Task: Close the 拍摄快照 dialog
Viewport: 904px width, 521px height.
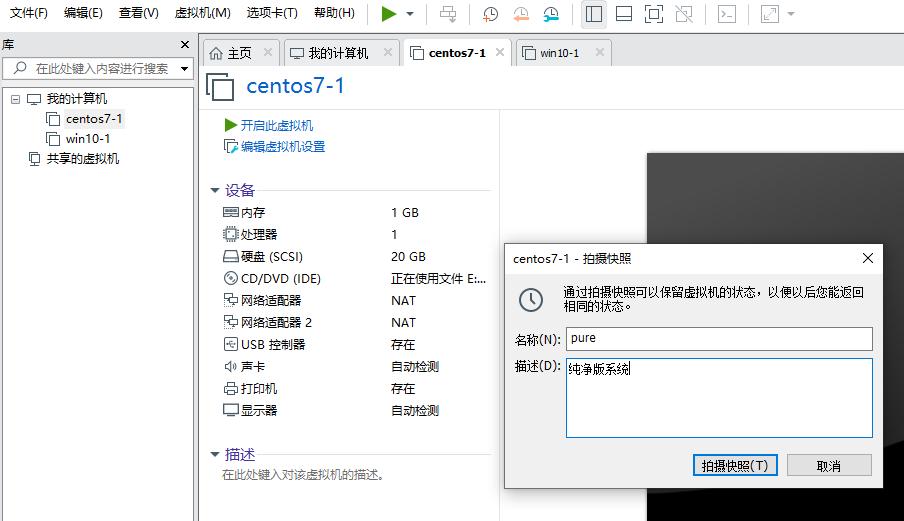Action: tap(868, 258)
